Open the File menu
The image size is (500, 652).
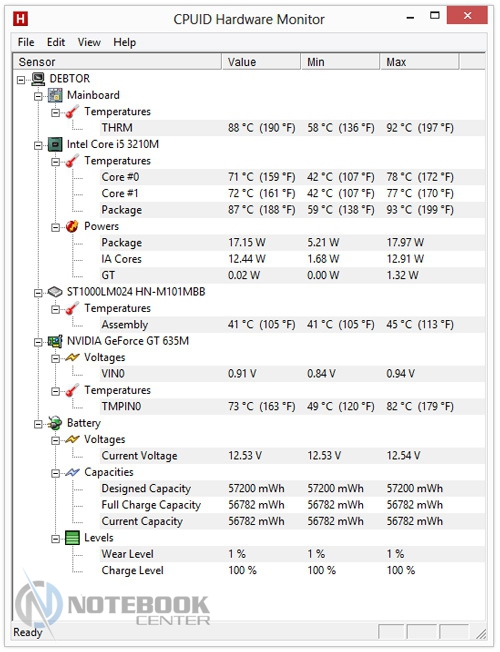pyautogui.click(x=26, y=42)
